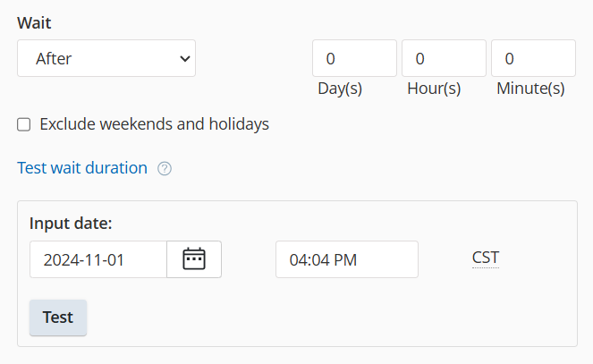
Task: Toggle the Exclude weekends and holidays checkbox
Action: point(24,124)
